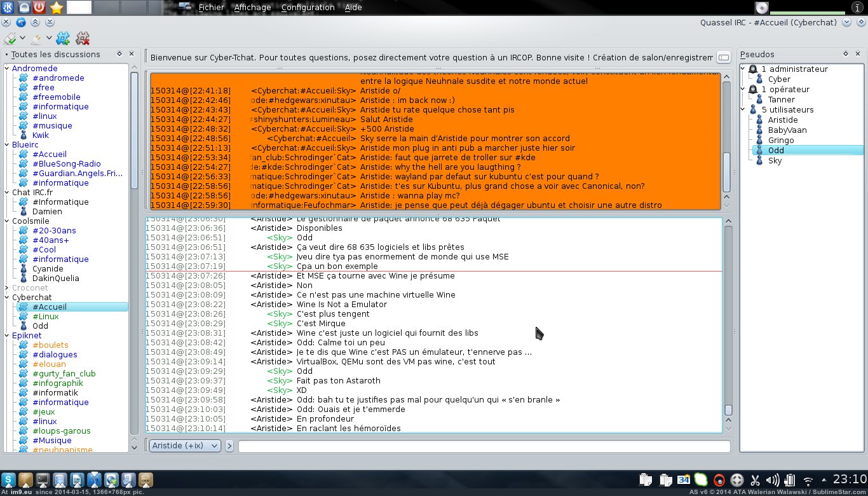
Task: Open the Configuration menu
Action: pos(308,8)
